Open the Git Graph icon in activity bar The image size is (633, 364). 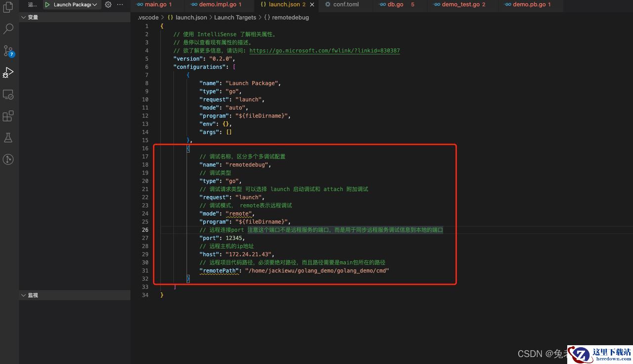(x=8, y=159)
